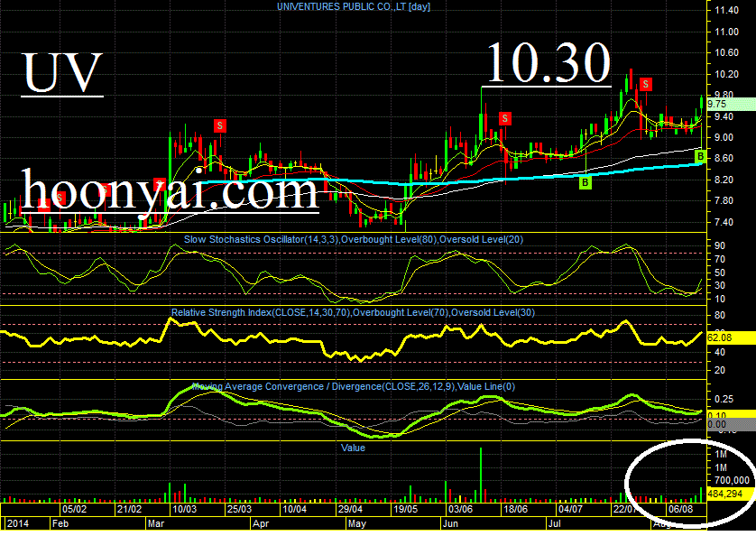Click the grey 0.00 MACD value tag

[731, 424]
